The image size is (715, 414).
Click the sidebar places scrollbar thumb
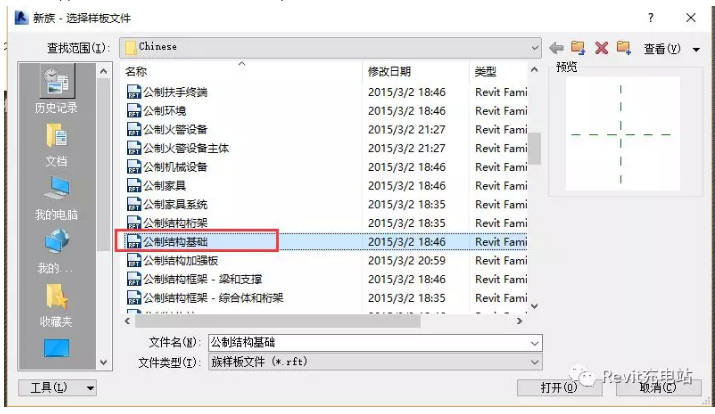104,164
